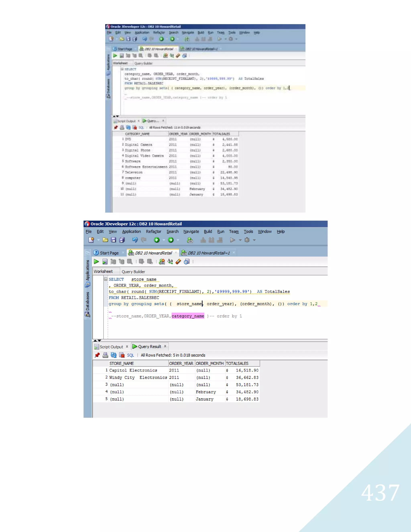
Task: Open dropdown arrow beside Forward button, lower window
Action: 178,240
